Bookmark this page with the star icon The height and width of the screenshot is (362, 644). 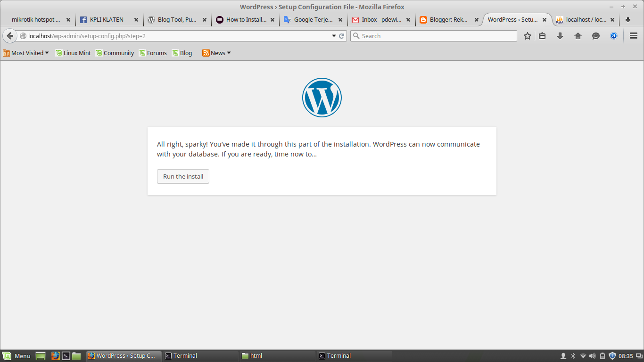[528, 36]
